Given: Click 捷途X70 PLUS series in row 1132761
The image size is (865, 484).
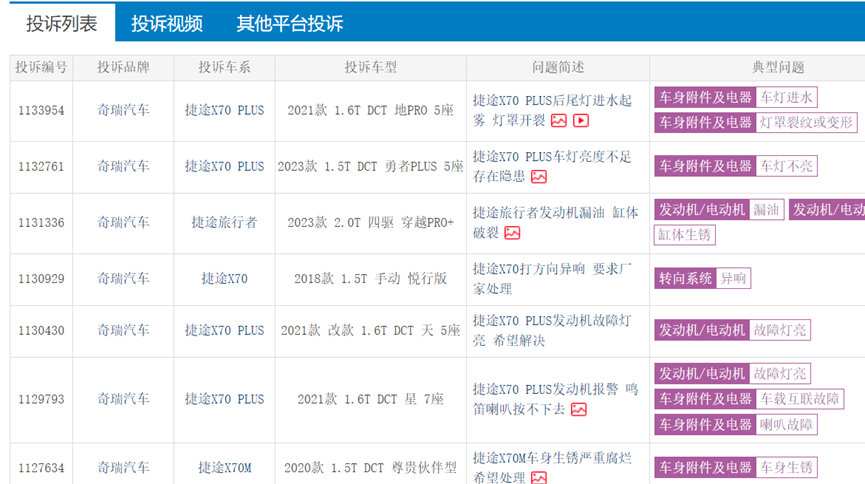Looking at the screenshot, I should coord(225,167).
